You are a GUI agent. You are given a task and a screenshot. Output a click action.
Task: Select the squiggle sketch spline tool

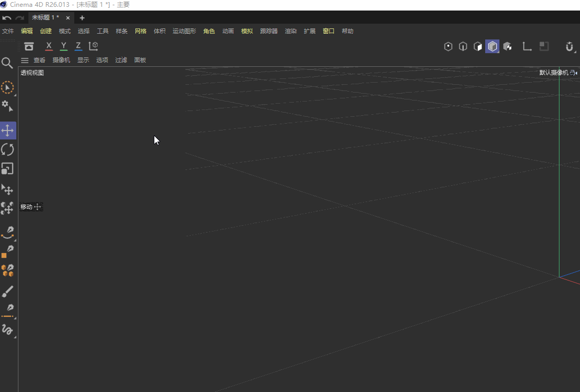[x=7, y=329]
